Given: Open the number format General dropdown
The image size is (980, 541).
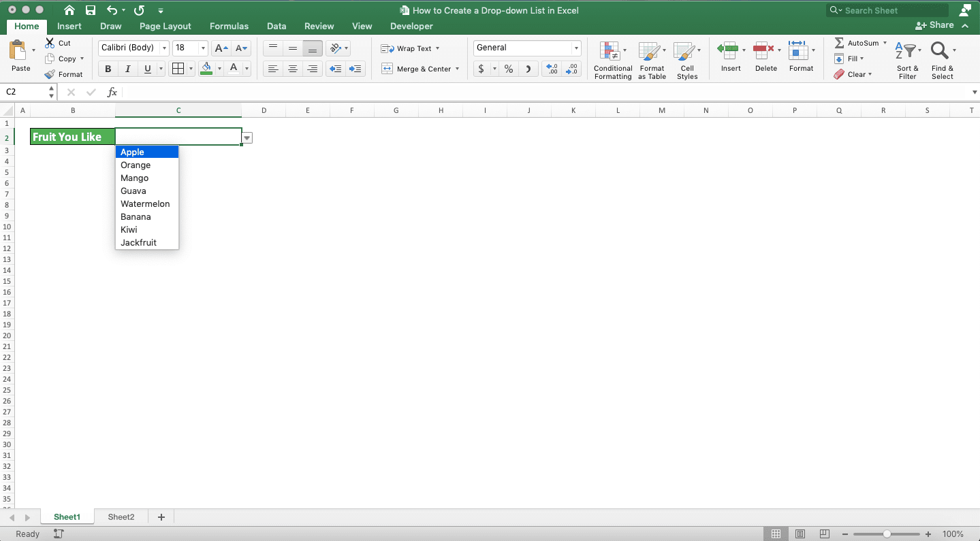Looking at the screenshot, I should click(x=576, y=48).
